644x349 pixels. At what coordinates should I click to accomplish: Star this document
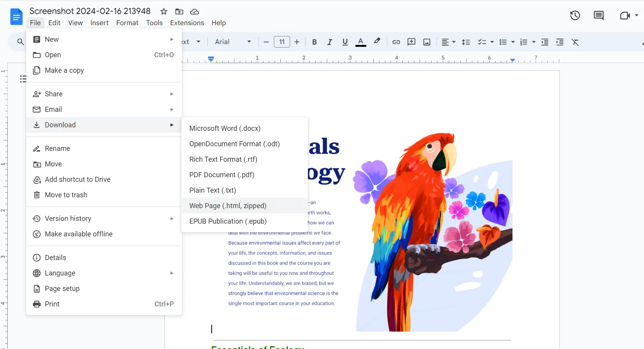(164, 11)
